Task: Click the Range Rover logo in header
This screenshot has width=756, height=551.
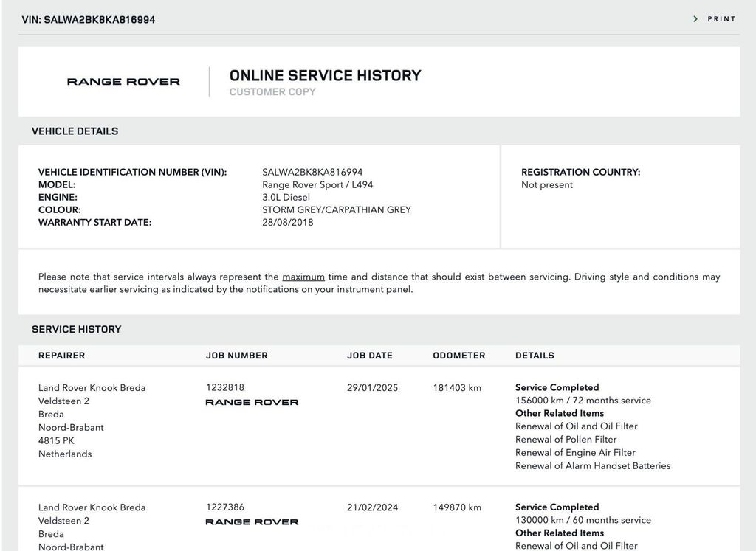Action: click(123, 82)
